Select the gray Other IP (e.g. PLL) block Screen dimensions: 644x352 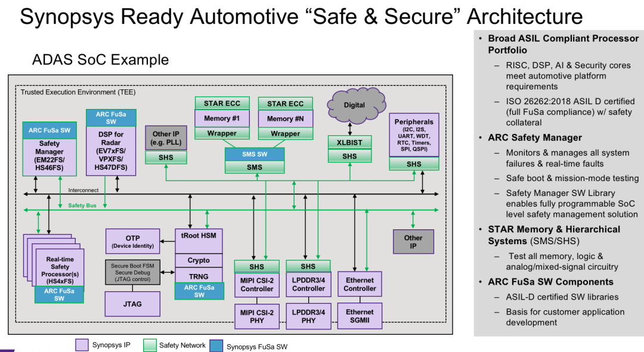pyautogui.click(x=166, y=138)
